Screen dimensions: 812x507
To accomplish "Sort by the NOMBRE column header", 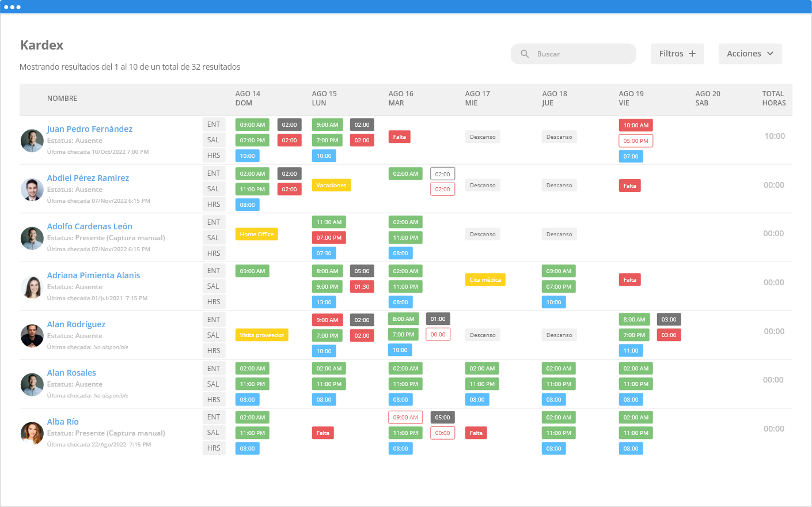I will click(x=62, y=99).
